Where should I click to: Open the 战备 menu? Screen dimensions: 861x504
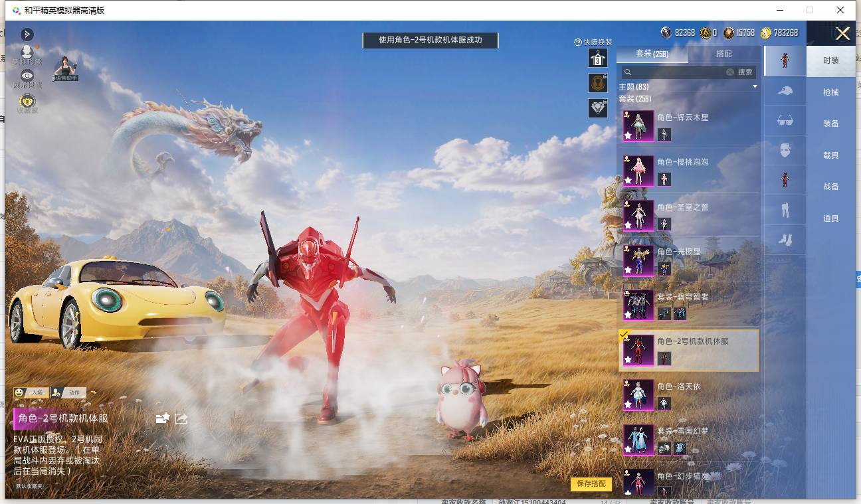(x=831, y=187)
